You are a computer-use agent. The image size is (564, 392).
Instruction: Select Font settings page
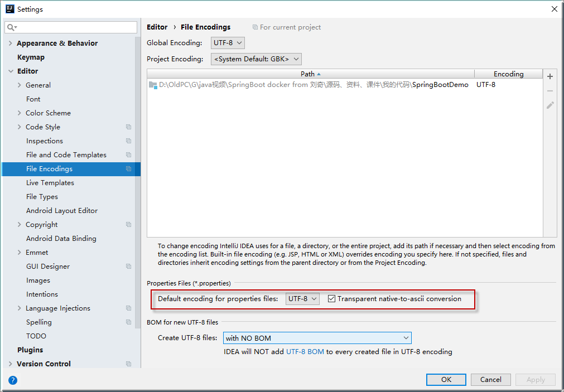tap(33, 99)
